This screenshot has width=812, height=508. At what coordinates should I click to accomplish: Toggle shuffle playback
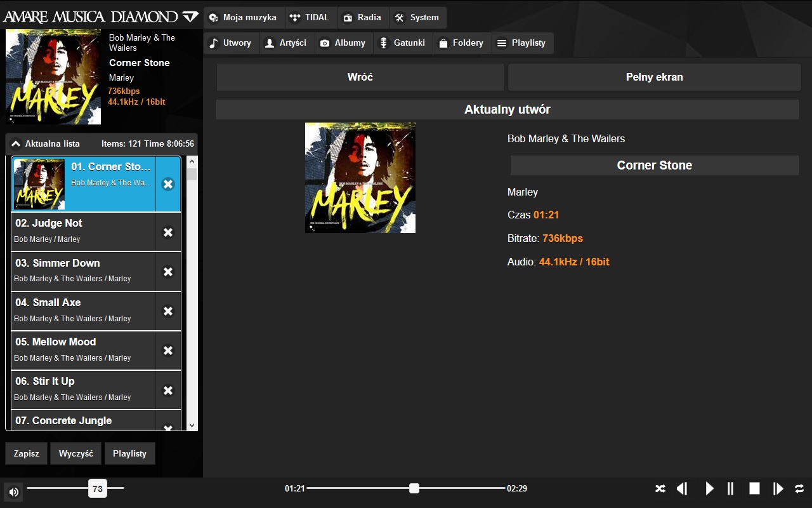point(660,488)
